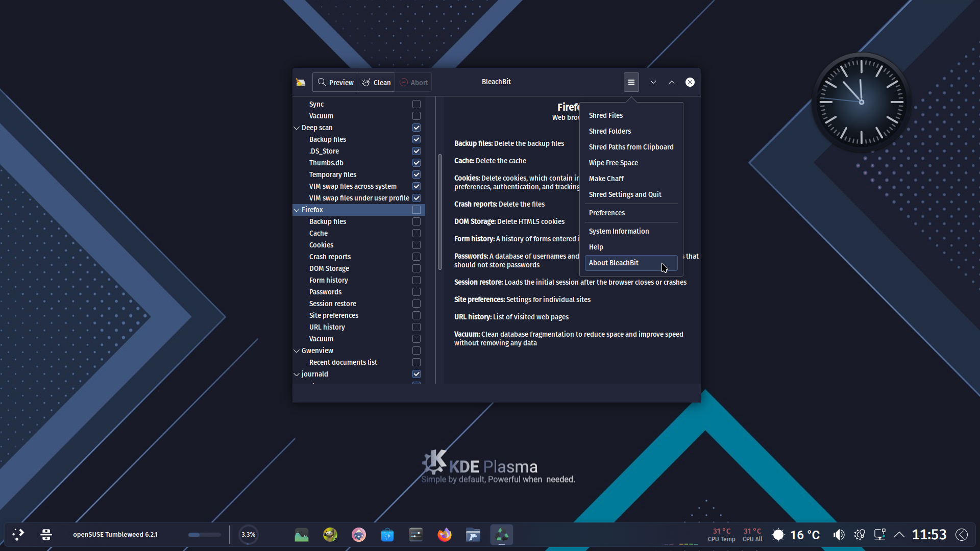Uncheck Thumbs.db checkbox
This screenshot has width=980, height=551.
pyautogui.click(x=416, y=163)
